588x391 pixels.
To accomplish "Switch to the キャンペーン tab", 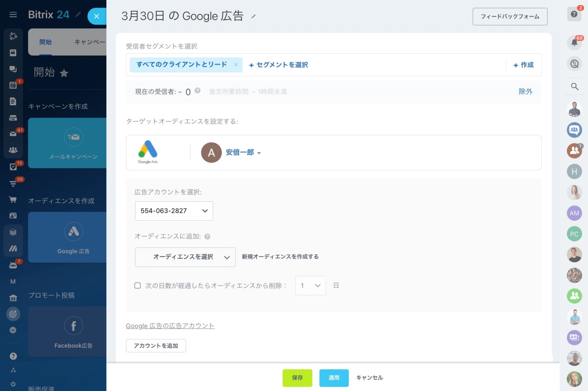I will [x=90, y=42].
